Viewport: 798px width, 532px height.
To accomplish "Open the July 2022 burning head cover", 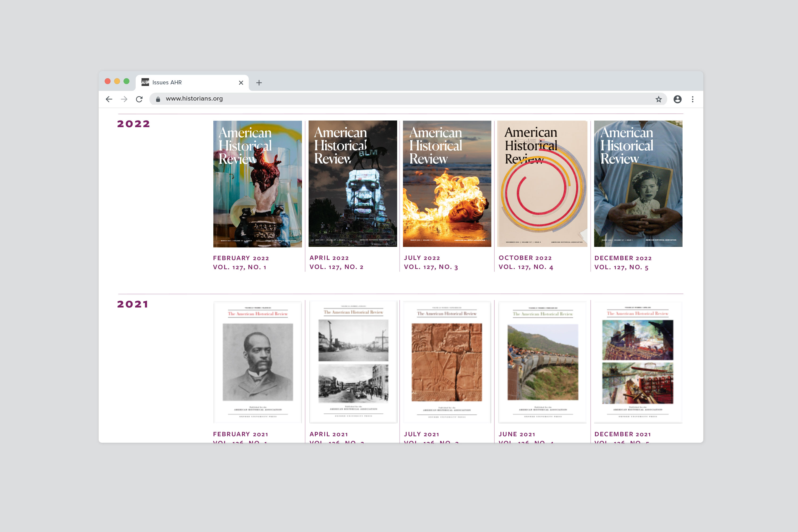I will click(447, 184).
